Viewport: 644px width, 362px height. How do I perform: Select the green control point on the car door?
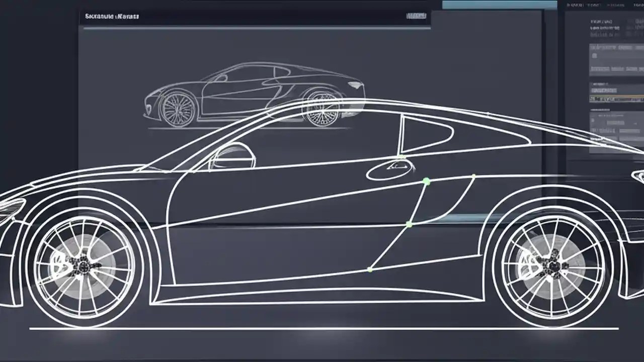click(427, 182)
